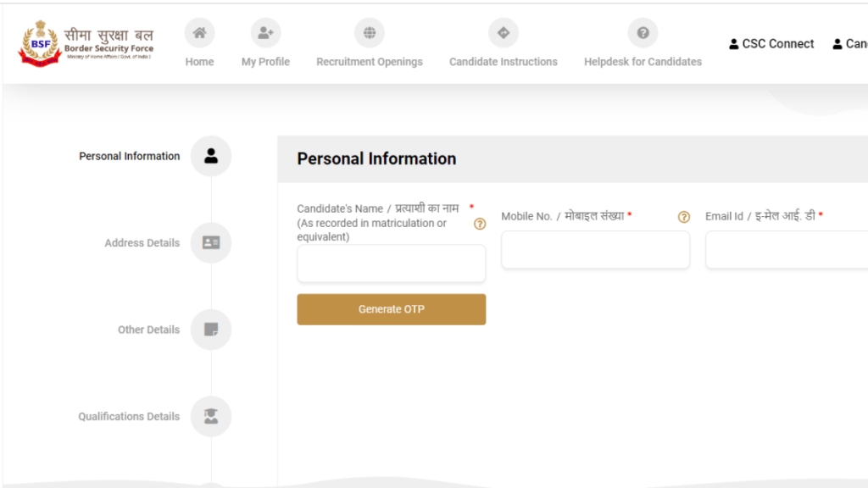Open the Qualifications Details graduate icon
This screenshot has width=868, height=488.
click(211, 416)
